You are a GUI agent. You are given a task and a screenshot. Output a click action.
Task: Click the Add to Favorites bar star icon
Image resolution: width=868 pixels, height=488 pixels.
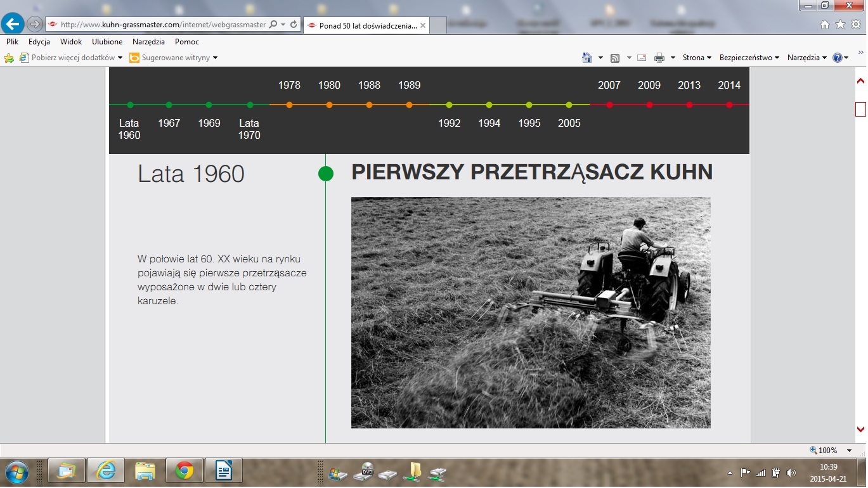click(9, 58)
